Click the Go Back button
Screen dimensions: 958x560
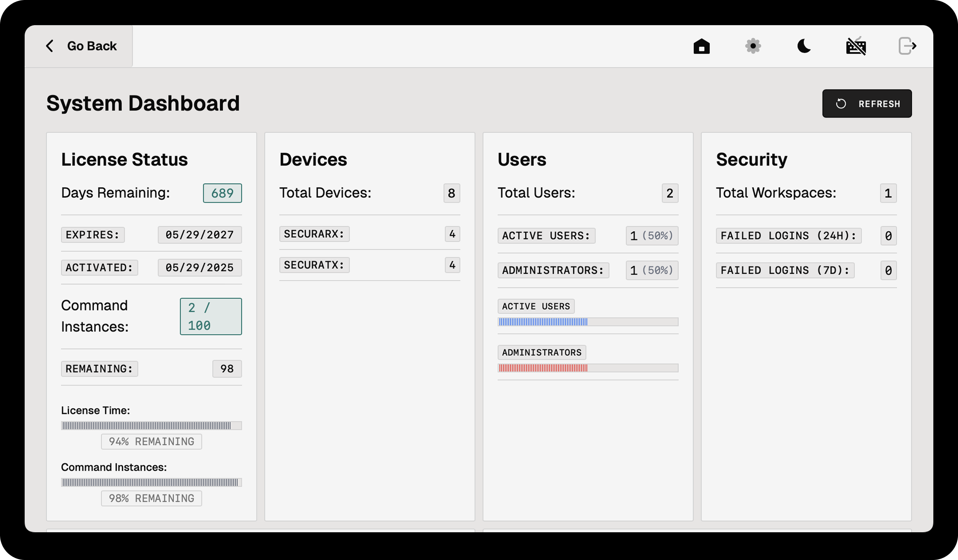tap(79, 46)
